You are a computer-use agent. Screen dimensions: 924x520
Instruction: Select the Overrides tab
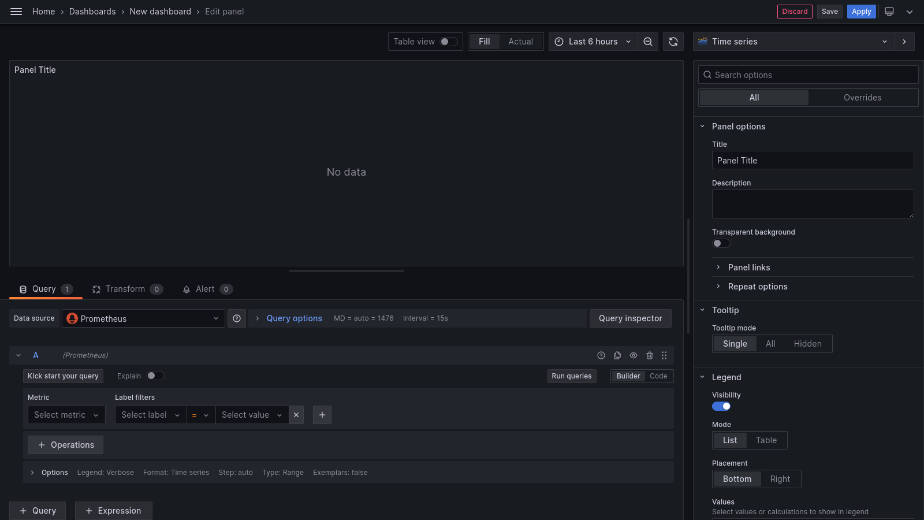[862, 98]
